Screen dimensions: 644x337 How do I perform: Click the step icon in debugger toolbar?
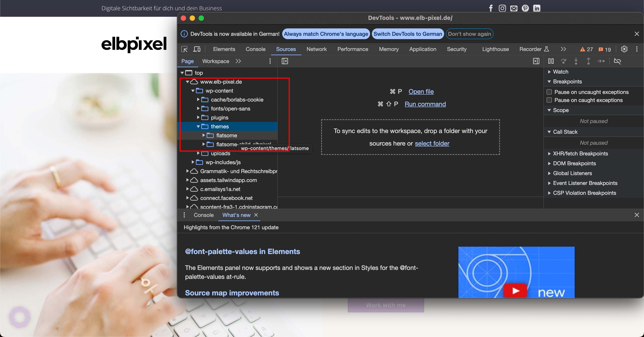tap(601, 61)
